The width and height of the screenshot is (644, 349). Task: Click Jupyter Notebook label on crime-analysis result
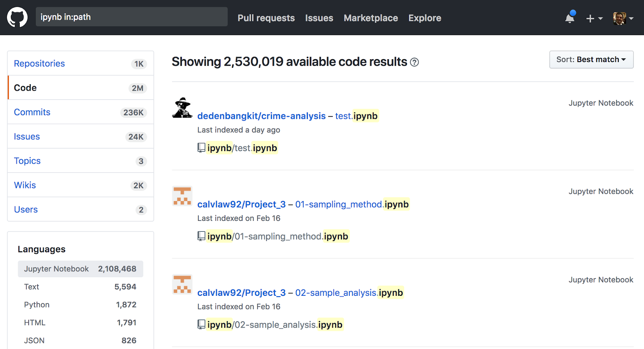pos(601,103)
